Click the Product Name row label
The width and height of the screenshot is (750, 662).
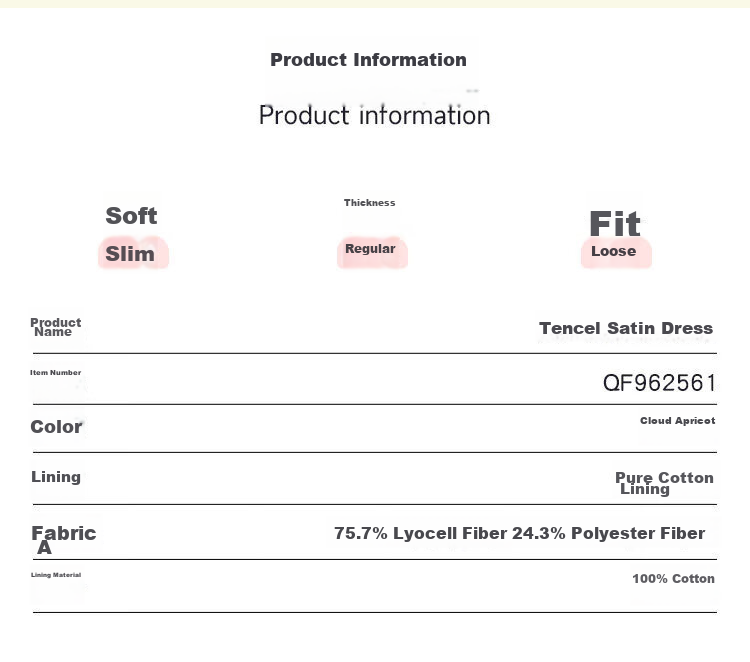pyautogui.click(x=55, y=327)
